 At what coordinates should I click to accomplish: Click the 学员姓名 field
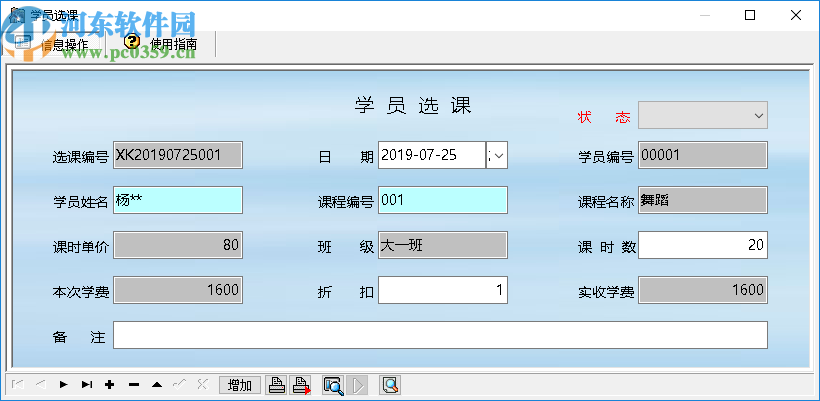(178, 200)
